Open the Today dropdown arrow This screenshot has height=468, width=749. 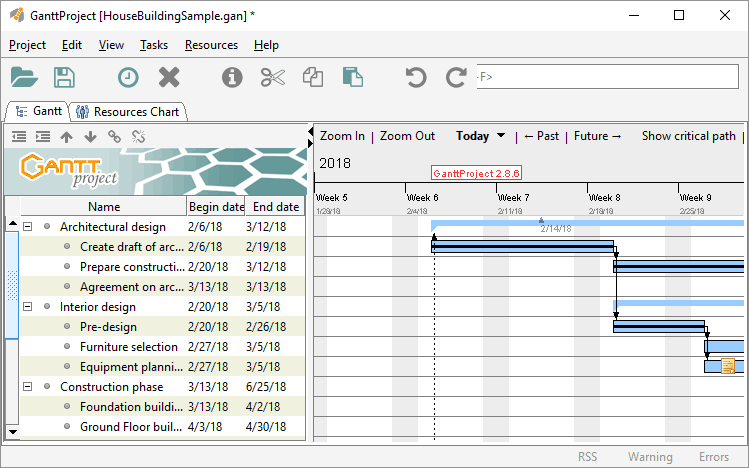tap(500, 136)
